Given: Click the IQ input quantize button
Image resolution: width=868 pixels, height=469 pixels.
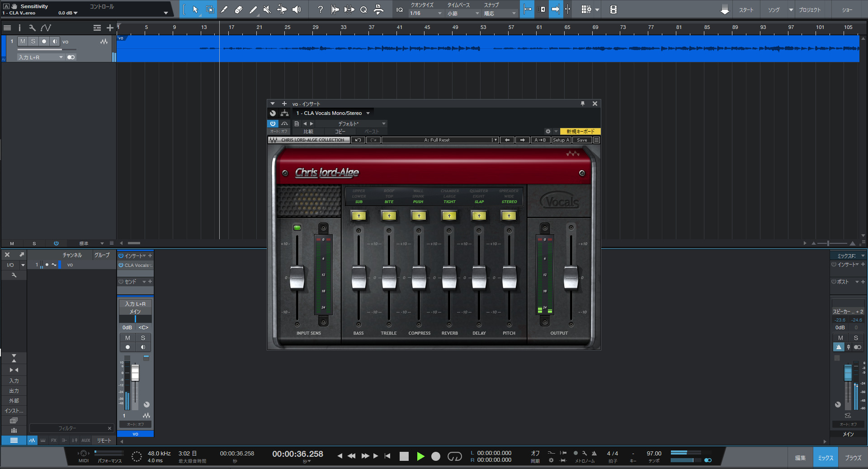Looking at the screenshot, I should tap(400, 9).
